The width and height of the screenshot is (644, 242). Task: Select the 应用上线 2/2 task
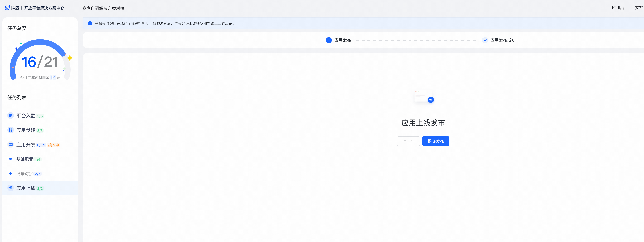click(x=40, y=188)
